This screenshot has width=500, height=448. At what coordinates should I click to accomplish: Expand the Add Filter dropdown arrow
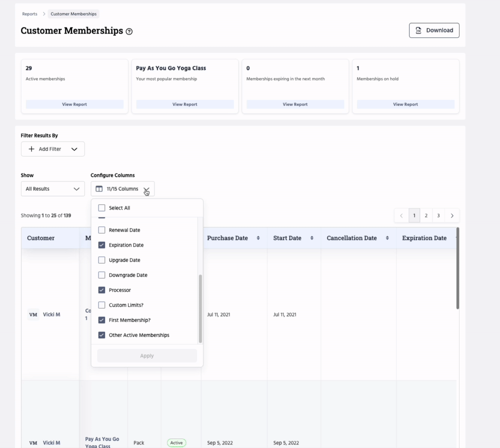coord(74,149)
